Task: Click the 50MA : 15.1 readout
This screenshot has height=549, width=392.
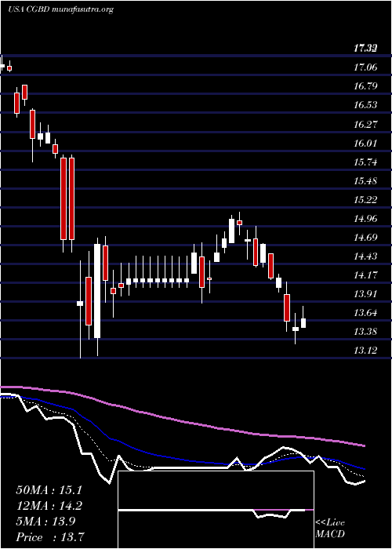Action: pyautogui.click(x=50, y=490)
